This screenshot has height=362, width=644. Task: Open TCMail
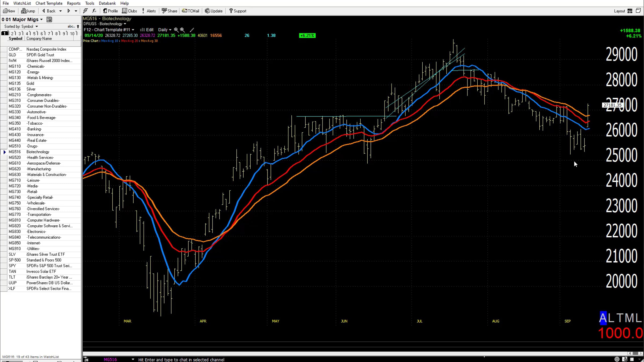tap(191, 11)
